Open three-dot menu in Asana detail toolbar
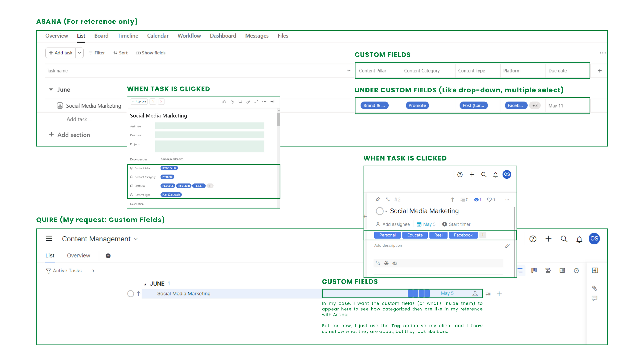Screen dimensions: 644x363 point(264,102)
